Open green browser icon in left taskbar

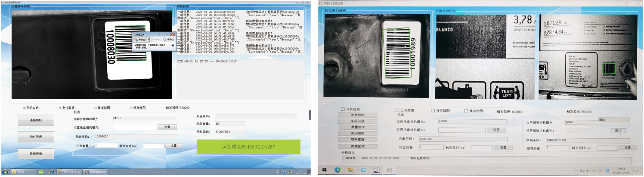41,171
